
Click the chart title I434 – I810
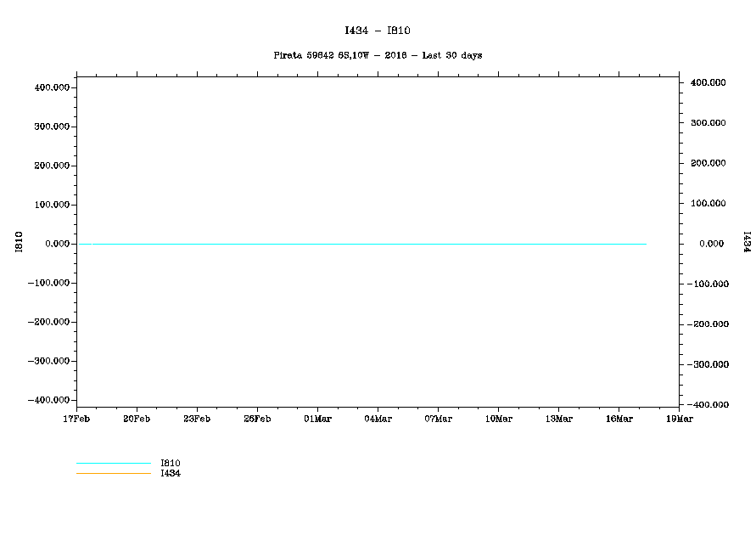tap(378, 31)
